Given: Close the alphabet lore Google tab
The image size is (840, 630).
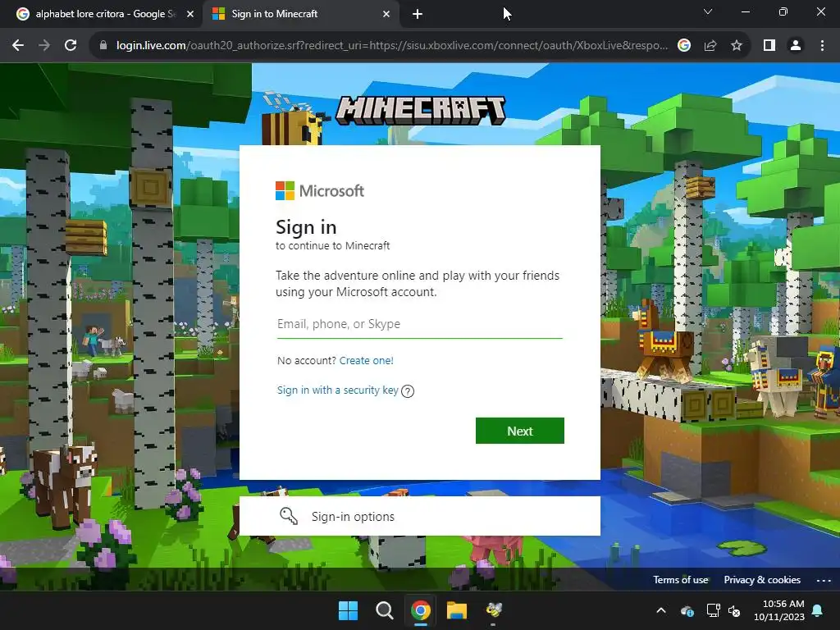Looking at the screenshot, I should click(190, 14).
